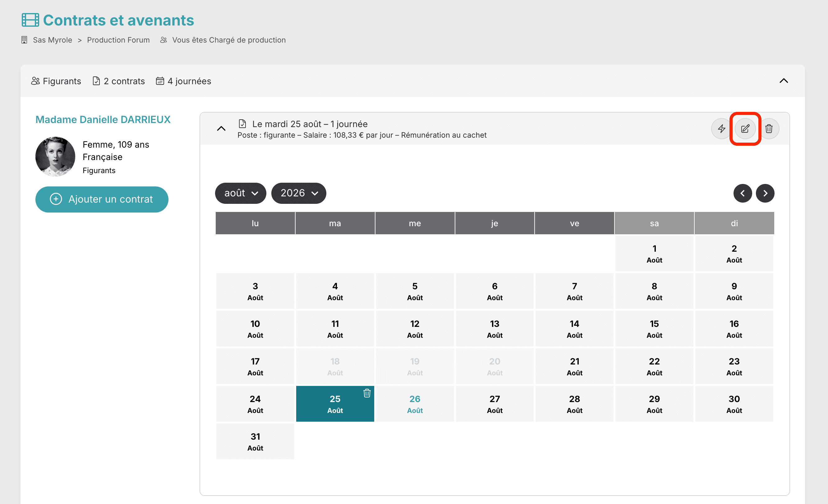The width and height of the screenshot is (828, 504).
Task: Open Production Forum breadcrumb
Action: tap(118, 40)
